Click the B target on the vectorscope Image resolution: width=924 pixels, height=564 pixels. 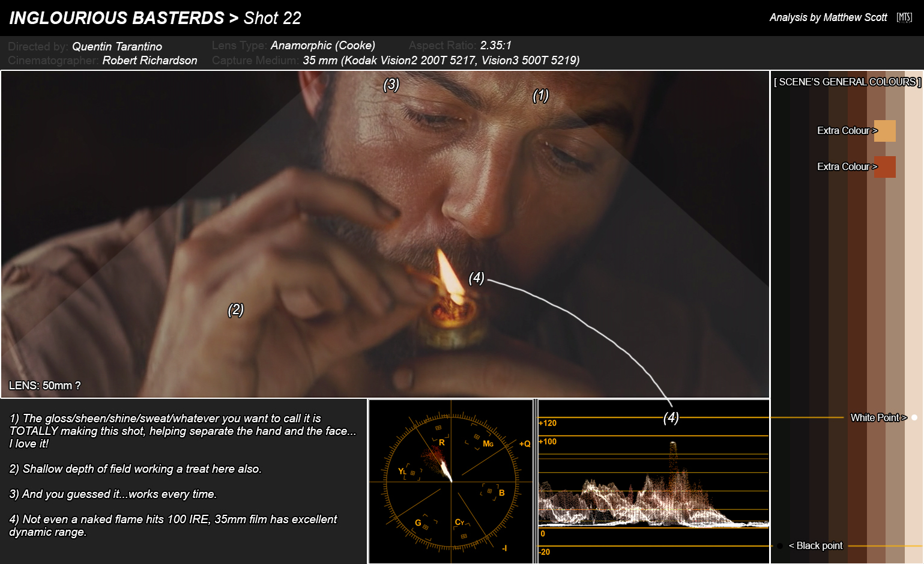(x=502, y=493)
